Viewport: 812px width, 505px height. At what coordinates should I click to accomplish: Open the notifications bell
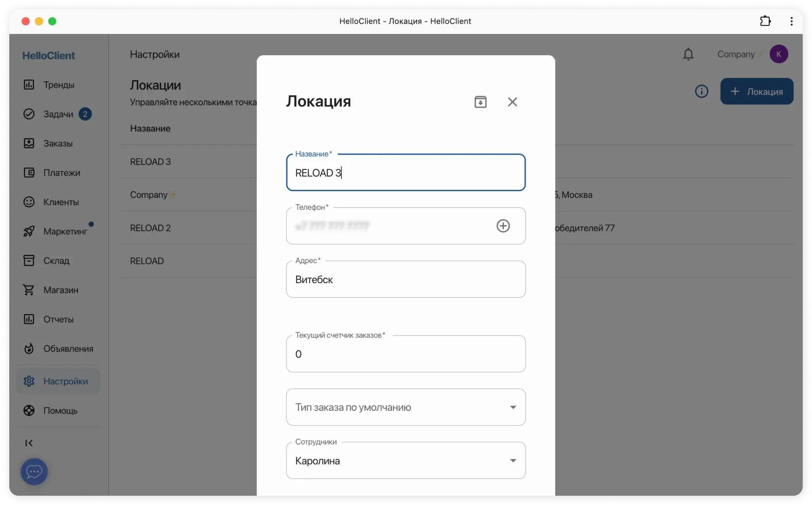[688, 54]
